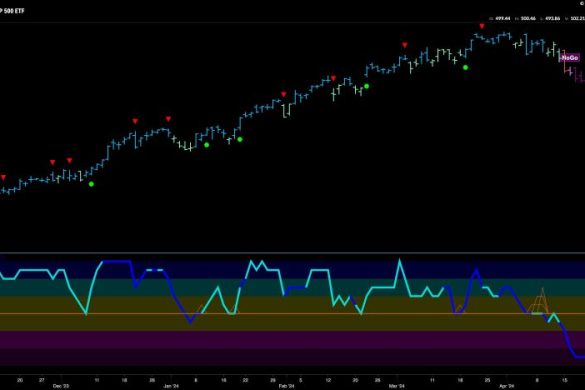Select the Jan '24 date label
Image resolution: width=585 pixels, height=390 pixels.
pos(171,386)
